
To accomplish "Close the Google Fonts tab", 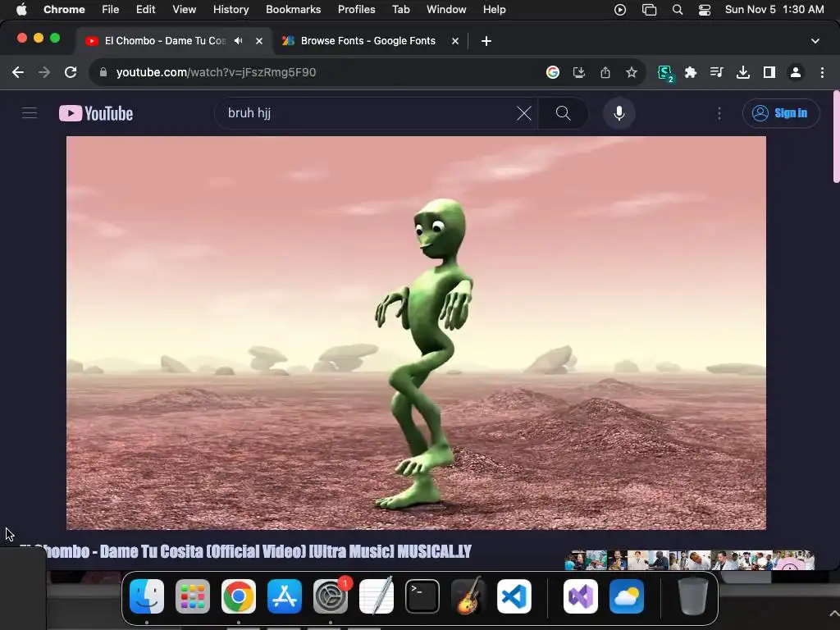I will [455, 41].
